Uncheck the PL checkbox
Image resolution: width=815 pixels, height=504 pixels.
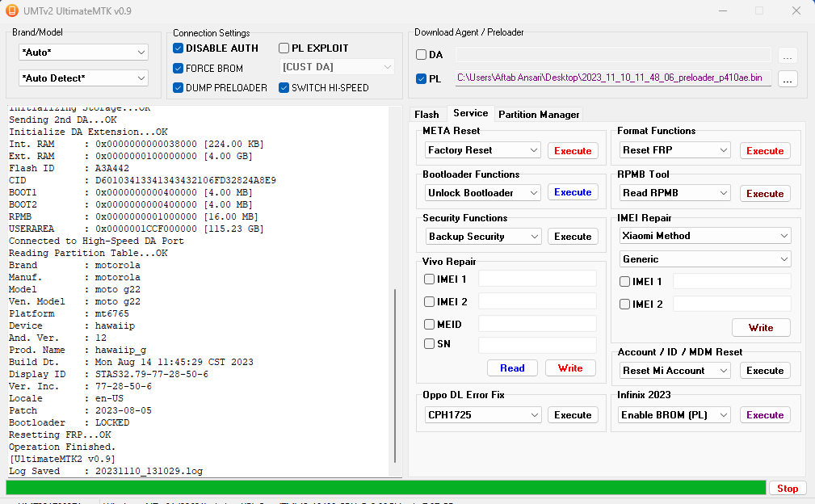(421, 79)
